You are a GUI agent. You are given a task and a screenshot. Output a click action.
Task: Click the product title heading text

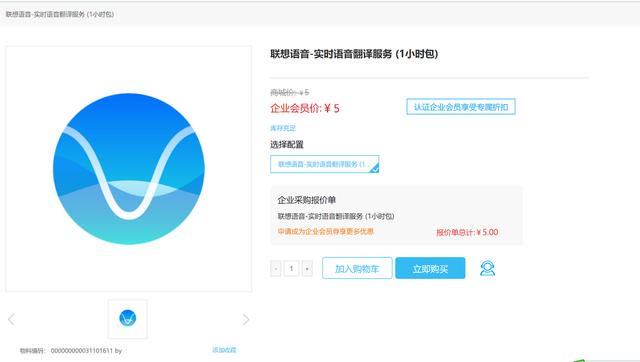click(354, 54)
